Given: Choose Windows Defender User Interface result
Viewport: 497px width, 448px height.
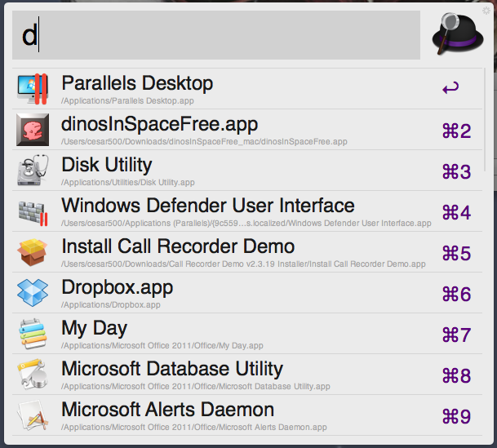Looking at the screenshot, I should click(x=247, y=211).
